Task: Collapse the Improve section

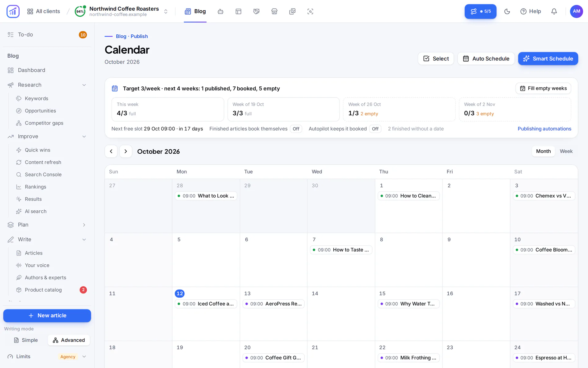Action: pyautogui.click(x=47, y=136)
